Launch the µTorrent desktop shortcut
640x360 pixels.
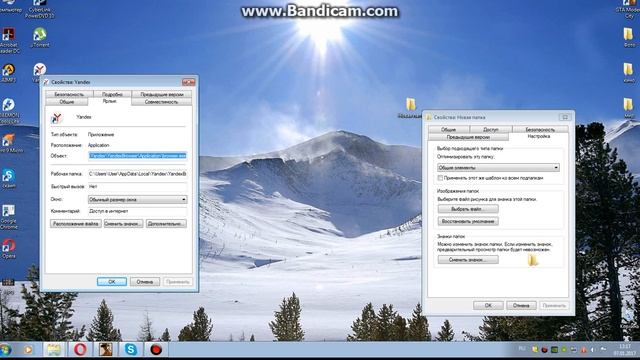coord(40,38)
